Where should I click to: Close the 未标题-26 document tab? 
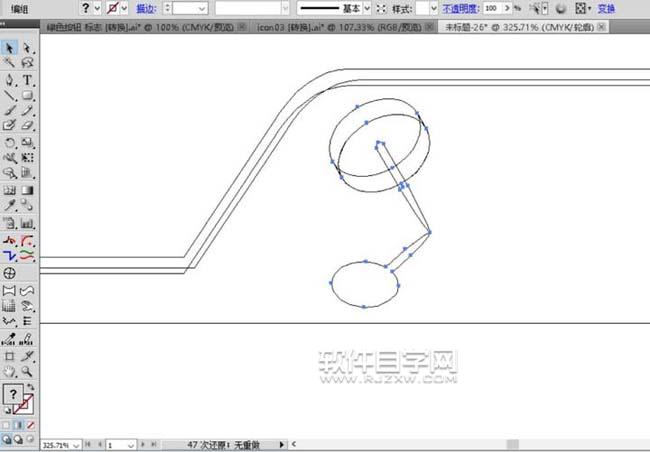click(601, 27)
